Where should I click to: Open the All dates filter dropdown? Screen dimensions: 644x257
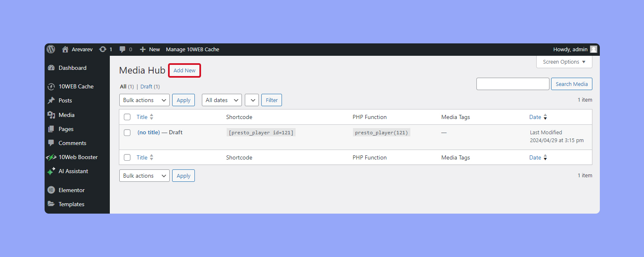pos(222,100)
